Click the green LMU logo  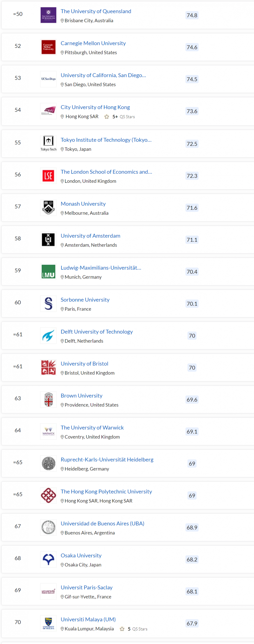coord(48,272)
